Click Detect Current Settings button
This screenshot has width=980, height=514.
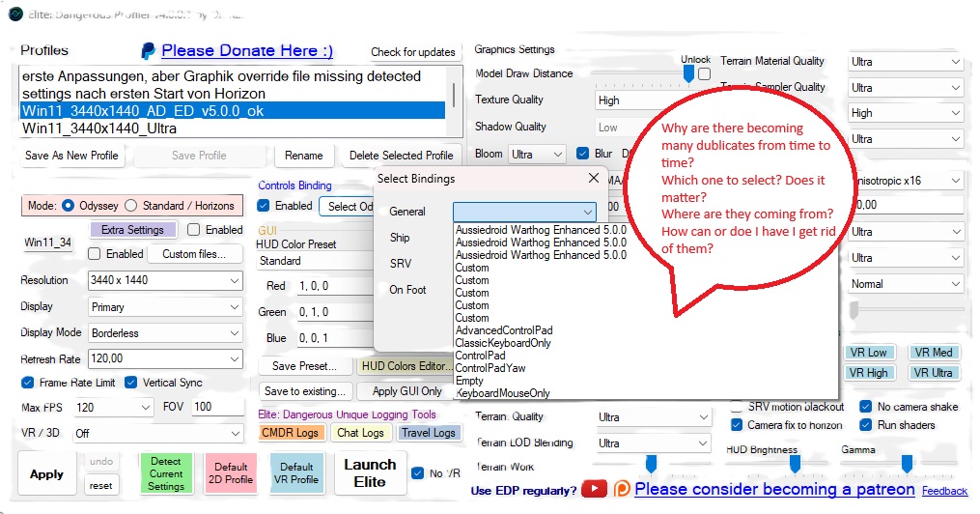[166, 473]
